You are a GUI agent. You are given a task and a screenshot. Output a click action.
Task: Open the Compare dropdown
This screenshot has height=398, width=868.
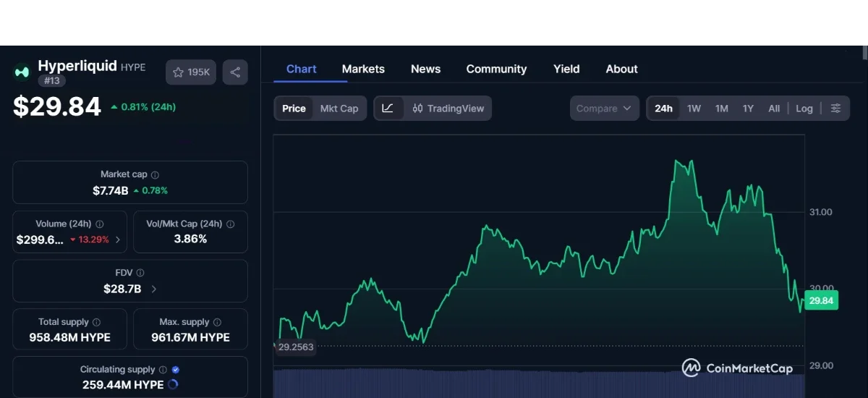click(x=605, y=109)
